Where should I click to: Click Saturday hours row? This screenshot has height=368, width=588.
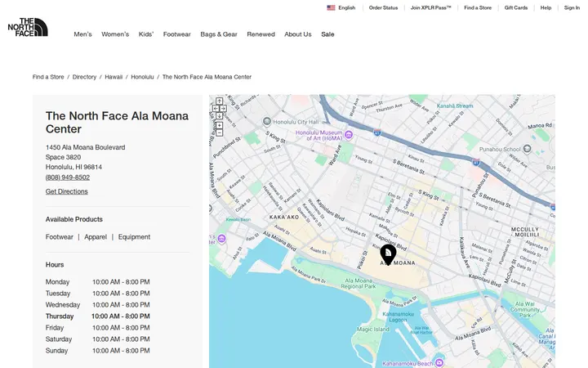pyautogui.click(x=97, y=339)
